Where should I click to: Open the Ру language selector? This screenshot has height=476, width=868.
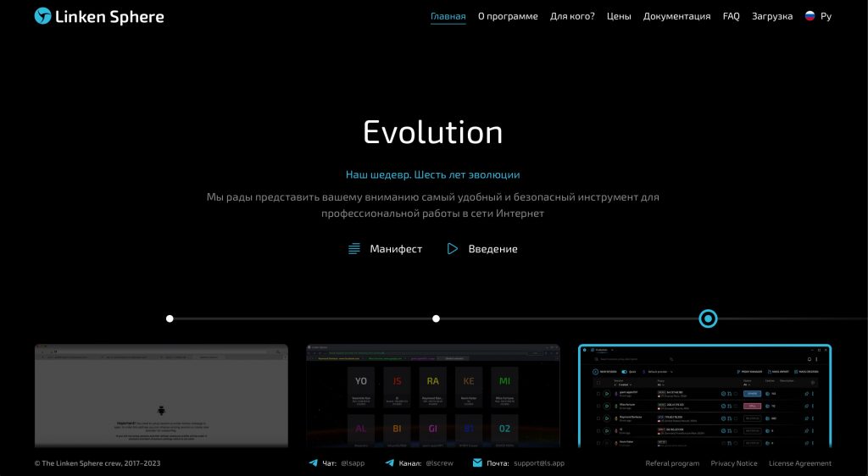(826, 17)
